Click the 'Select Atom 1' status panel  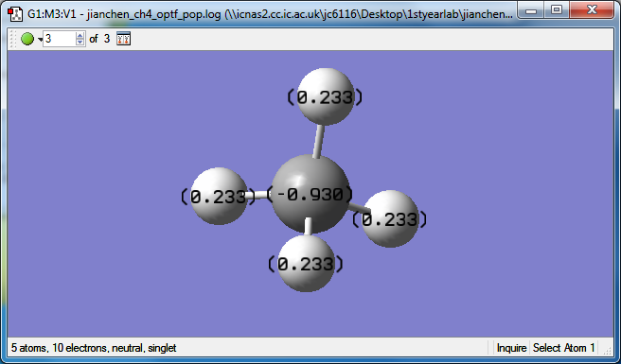[x=563, y=348]
